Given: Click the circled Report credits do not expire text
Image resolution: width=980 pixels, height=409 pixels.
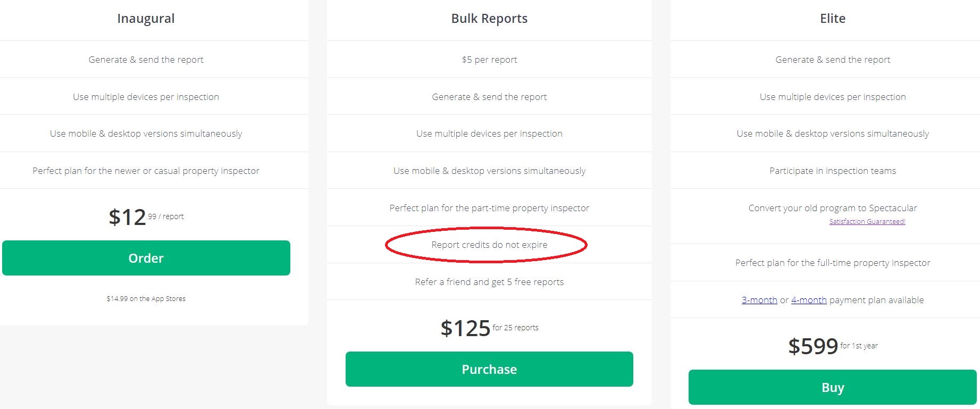Looking at the screenshot, I should tap(489, 245).
